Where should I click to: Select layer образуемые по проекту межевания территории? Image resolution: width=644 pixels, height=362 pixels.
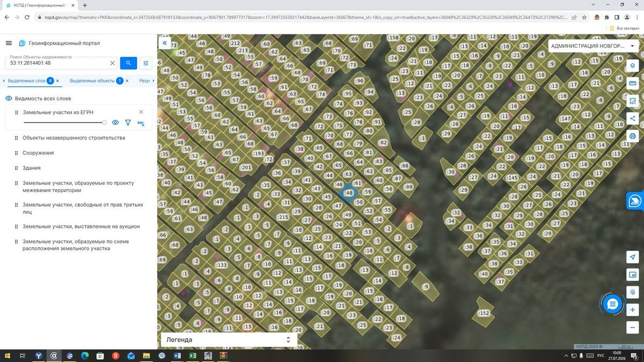point(78,187)
